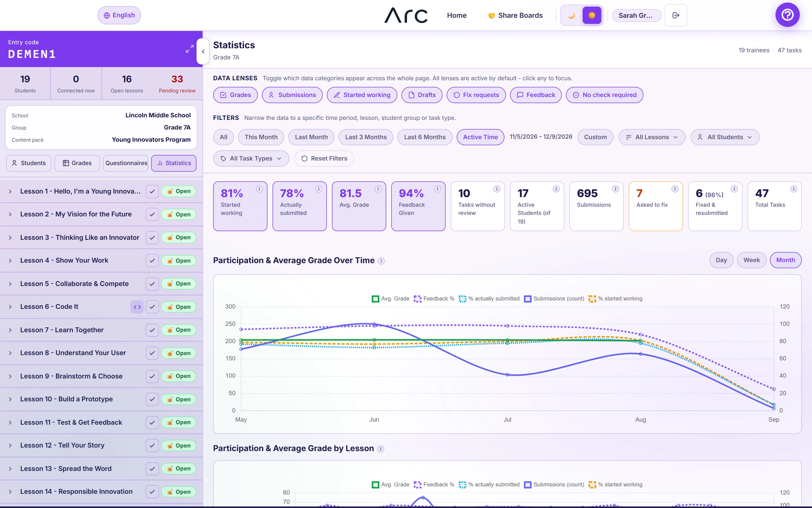The height and width of the screenshot is (508, 812).
Task: Open the All Lessons dropdown
Action: [x=652, y=137]
